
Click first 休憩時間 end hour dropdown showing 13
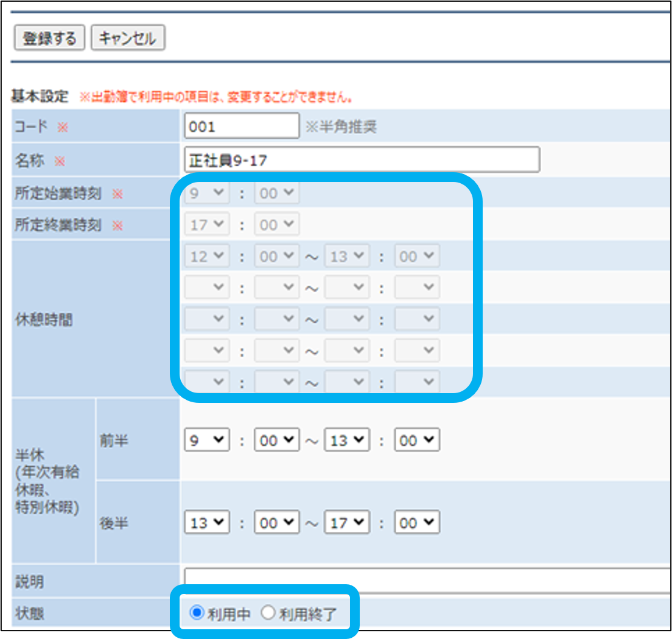(347, 256)
